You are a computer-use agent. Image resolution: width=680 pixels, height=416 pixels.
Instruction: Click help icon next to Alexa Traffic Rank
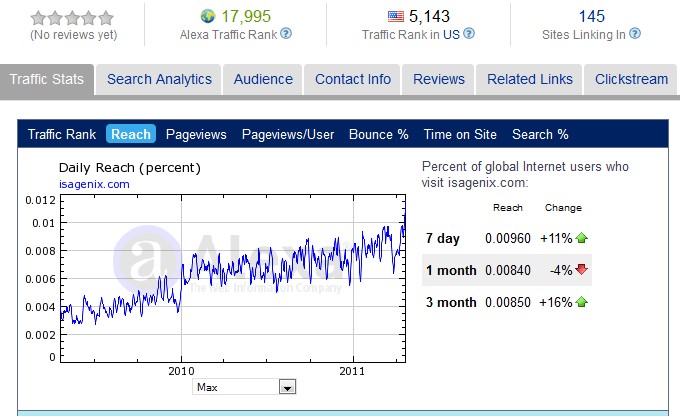point(286,34)
